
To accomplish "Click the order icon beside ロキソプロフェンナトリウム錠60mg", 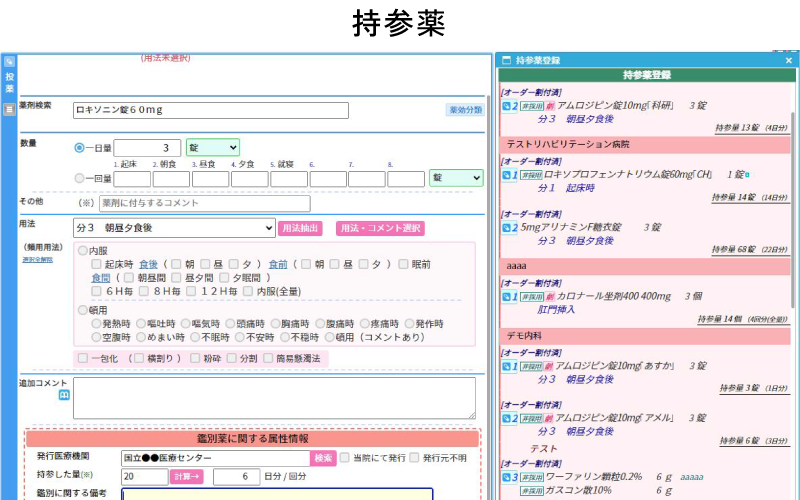I will point(508,175).
